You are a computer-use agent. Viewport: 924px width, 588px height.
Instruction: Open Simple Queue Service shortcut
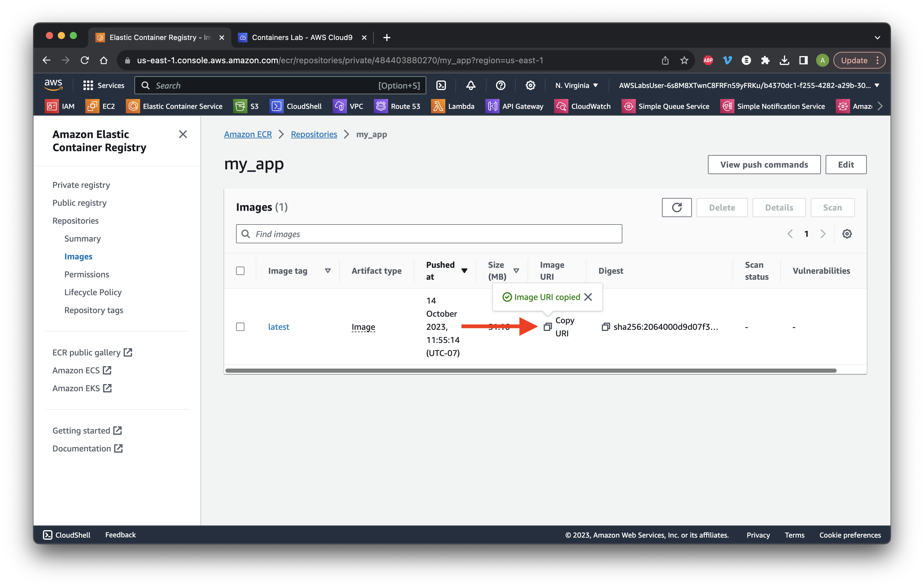[665, 106]
